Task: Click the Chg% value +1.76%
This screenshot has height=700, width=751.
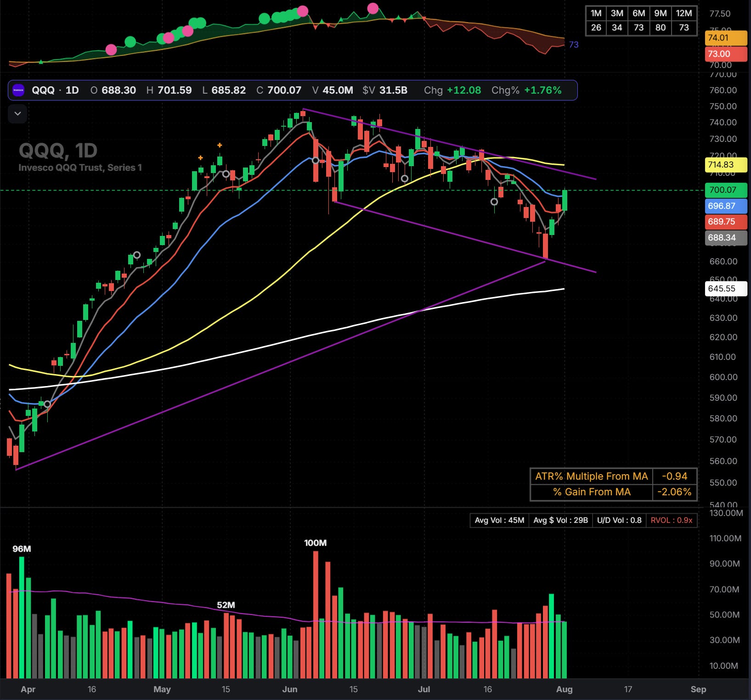Action: (x=542, y=90)
